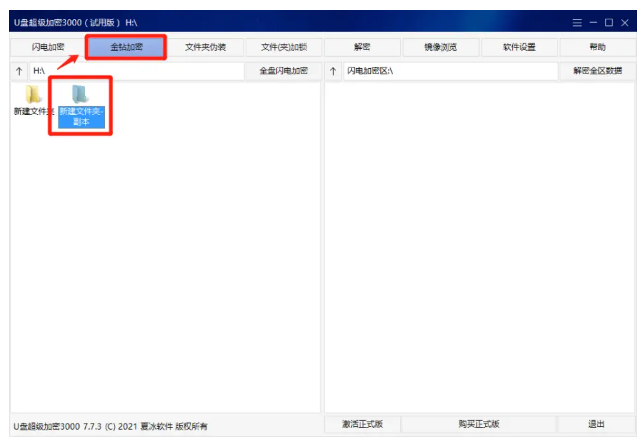
Task: Go up one level from H:\ path
Action: coord(19,71)
